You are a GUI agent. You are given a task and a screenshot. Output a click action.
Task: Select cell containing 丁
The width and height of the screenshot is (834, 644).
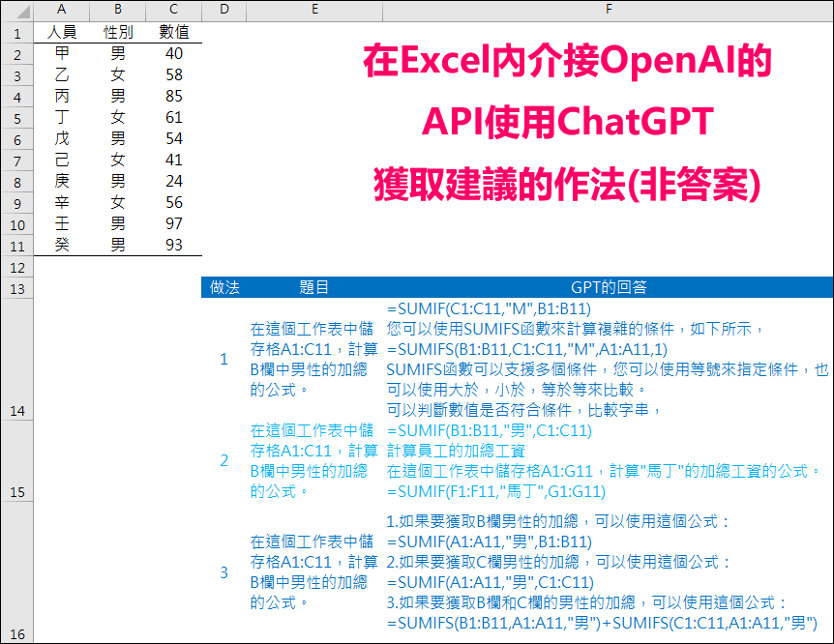tap(62, 118)
